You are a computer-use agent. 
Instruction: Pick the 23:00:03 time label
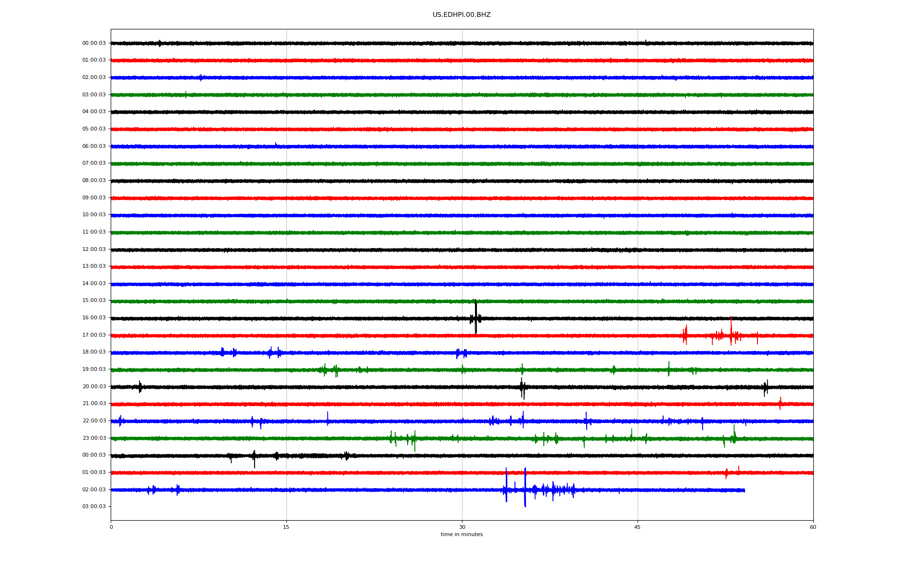(x=94, y=438)
